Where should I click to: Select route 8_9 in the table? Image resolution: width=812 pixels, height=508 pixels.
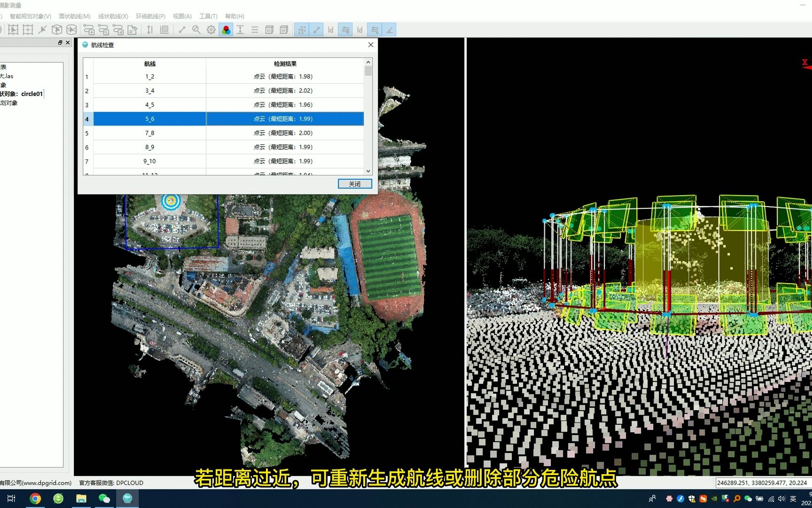(x=149, y=147)
